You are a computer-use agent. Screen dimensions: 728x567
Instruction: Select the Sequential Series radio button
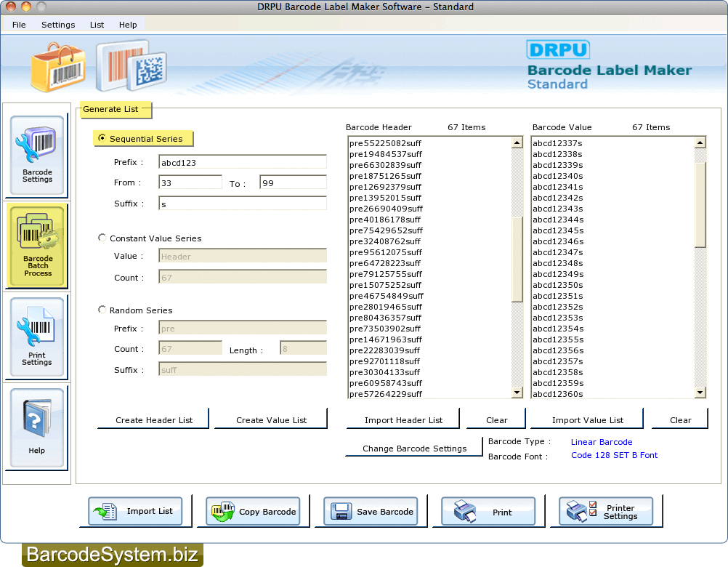(102, 138)
